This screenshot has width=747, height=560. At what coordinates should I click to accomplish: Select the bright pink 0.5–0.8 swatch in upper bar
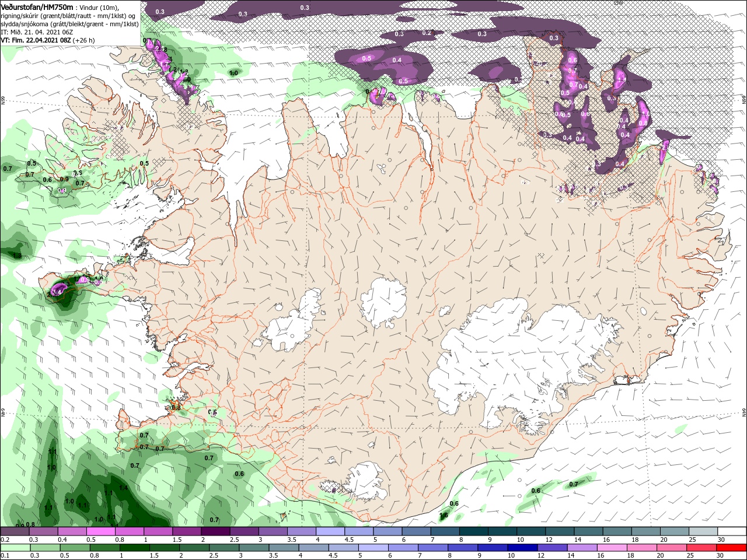tap(100, 531)
